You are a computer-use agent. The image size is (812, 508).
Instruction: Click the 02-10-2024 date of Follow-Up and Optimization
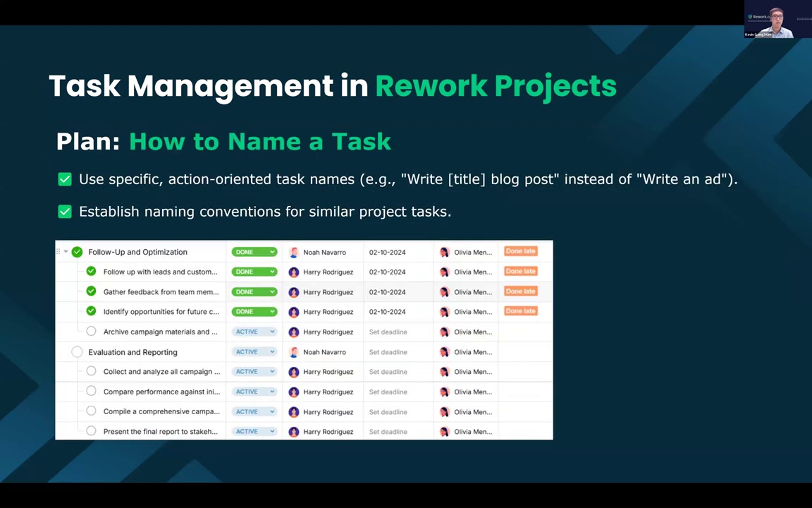[388, 253]
